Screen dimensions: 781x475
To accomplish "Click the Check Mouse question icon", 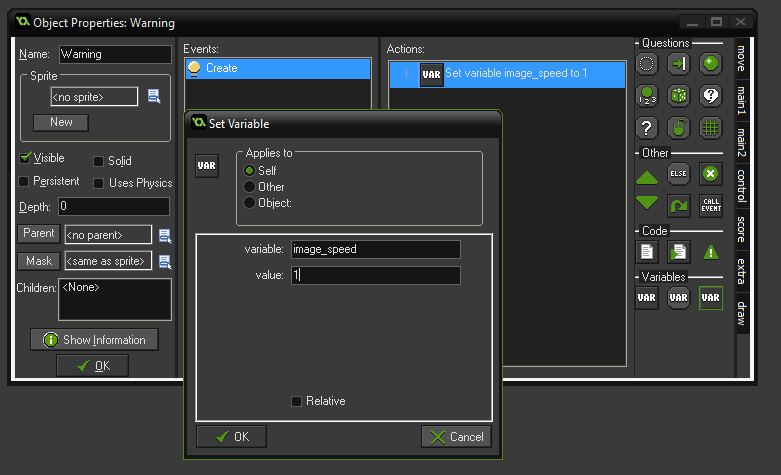I will tap(679, 128).
